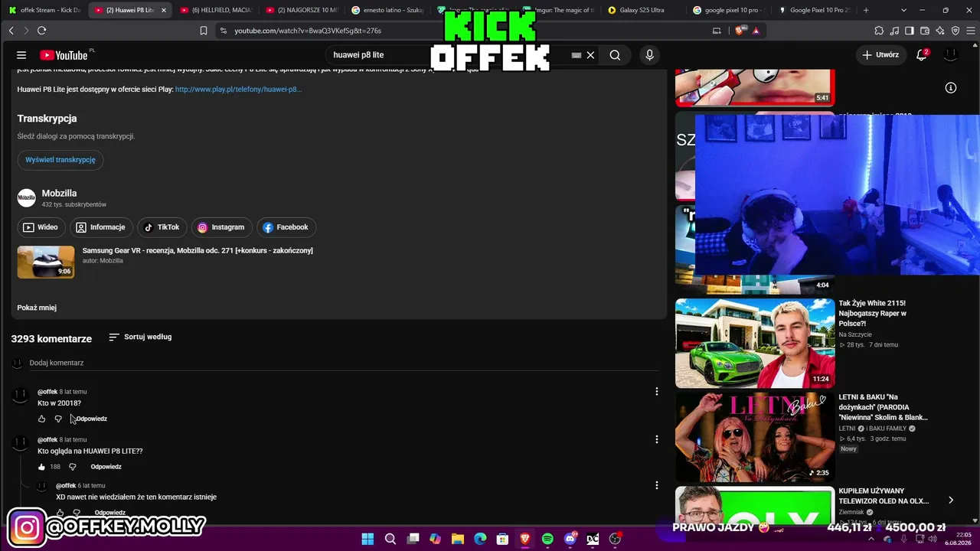Open the channel Informacje chip
The image size is (980, 551).
[100, 227]
